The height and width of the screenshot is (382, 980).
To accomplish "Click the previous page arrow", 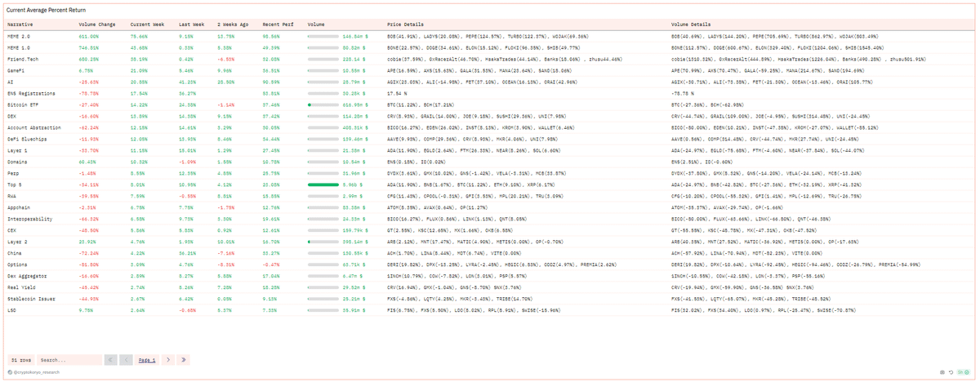I will (126, 359).
